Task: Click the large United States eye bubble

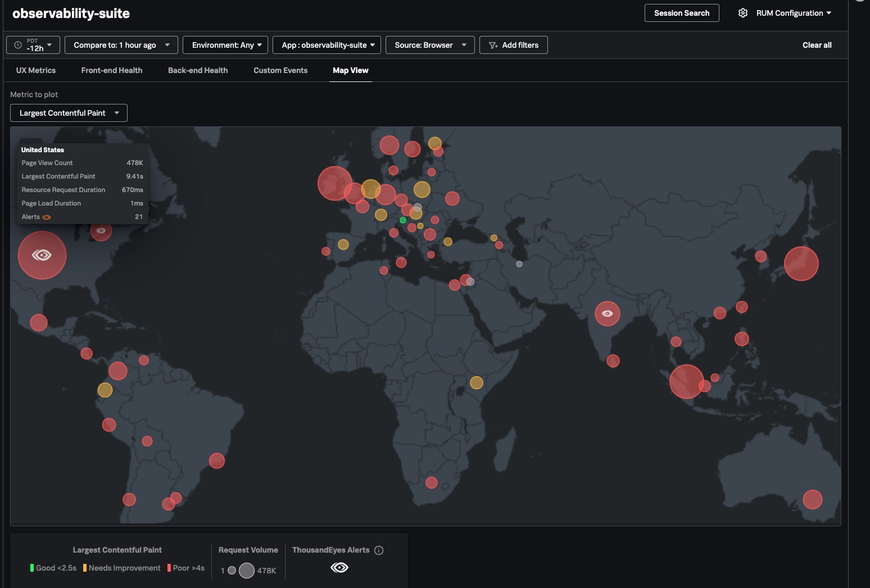Action: [42, 256]
